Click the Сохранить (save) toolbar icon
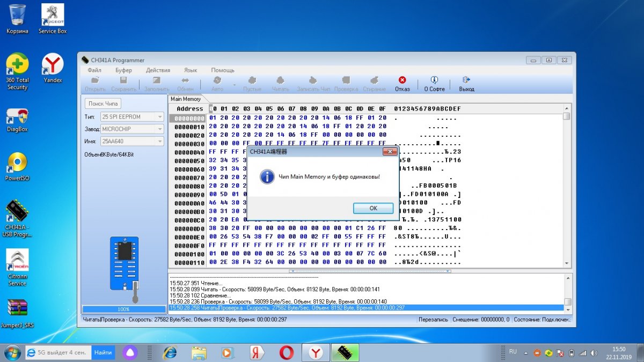 [123, 81]
